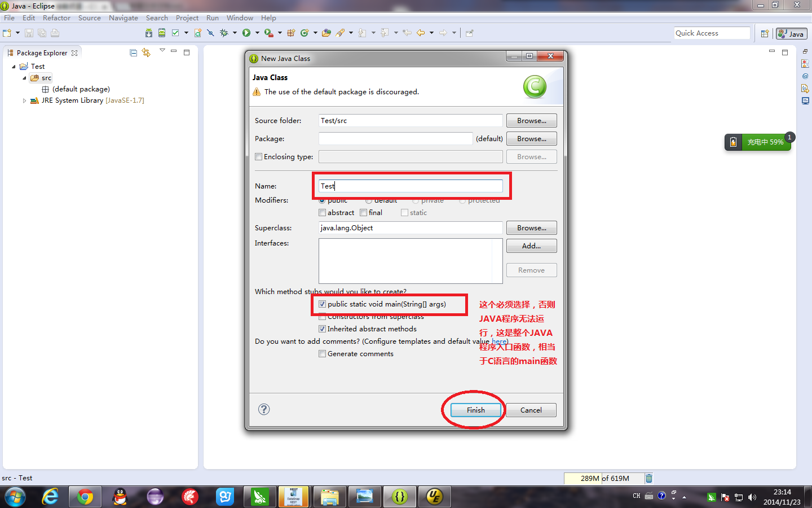Click Browse next to Package field

531,139
